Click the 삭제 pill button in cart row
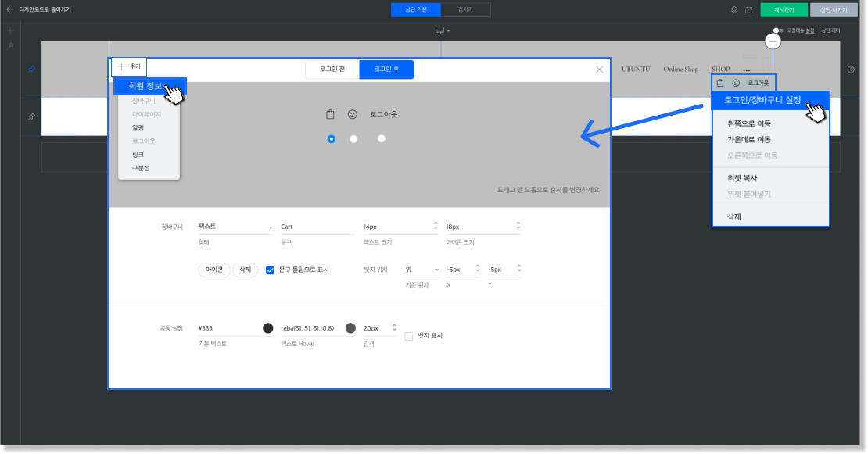This screenshot has height=454, width=868. pos(246,270)
